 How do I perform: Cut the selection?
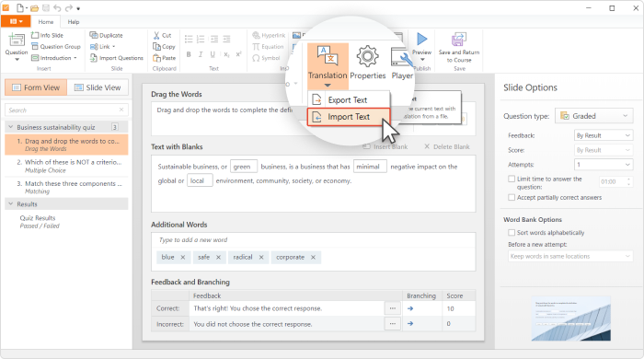[162, 35]
